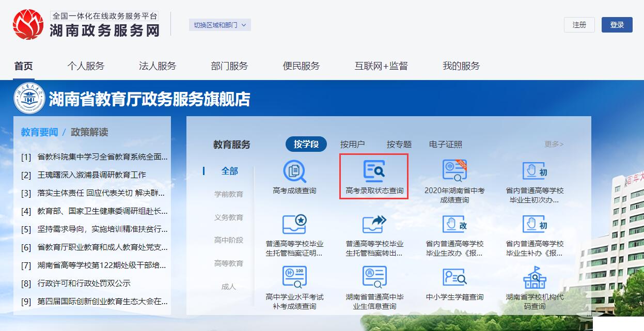
Task: Open the 法人服务 menu
Action: pyautogui.click(x=158, y=66)
